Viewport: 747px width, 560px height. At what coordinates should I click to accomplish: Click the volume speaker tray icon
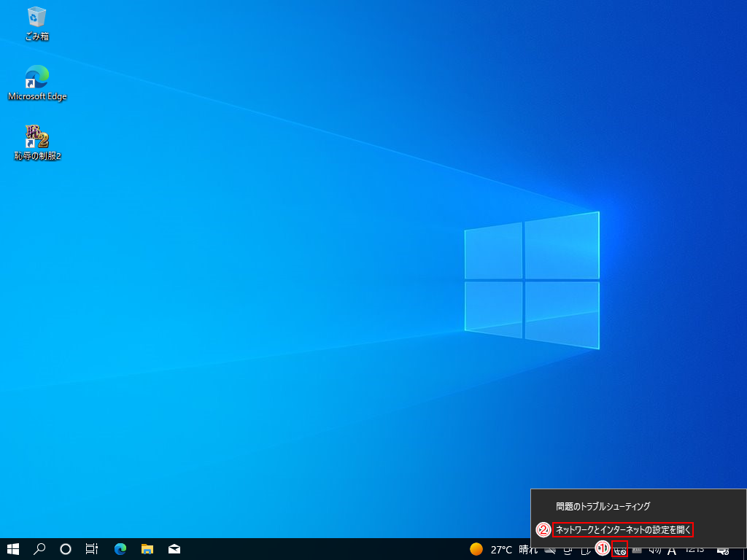(655, 550)
